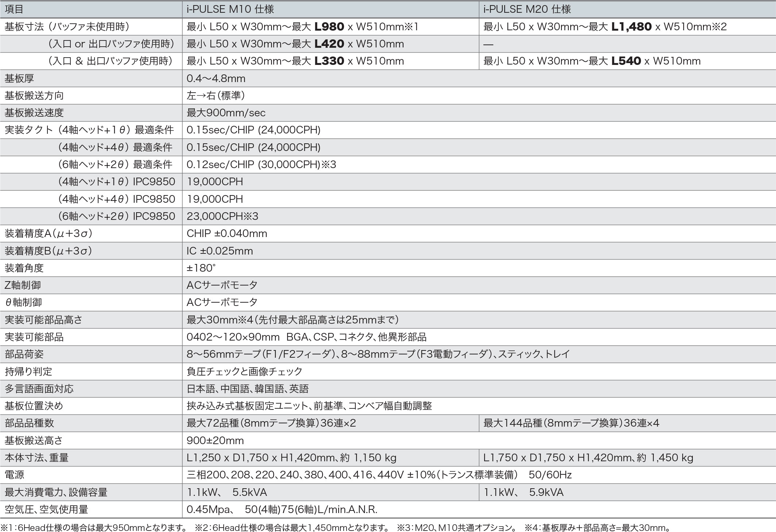Select the '8～56mmテープ(F1/F2フィーダ)' value
776x532 pixels.
(378, 354)
